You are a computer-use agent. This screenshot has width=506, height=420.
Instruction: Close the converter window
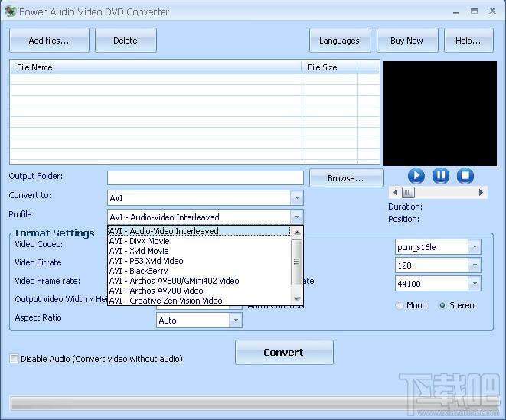492,11
